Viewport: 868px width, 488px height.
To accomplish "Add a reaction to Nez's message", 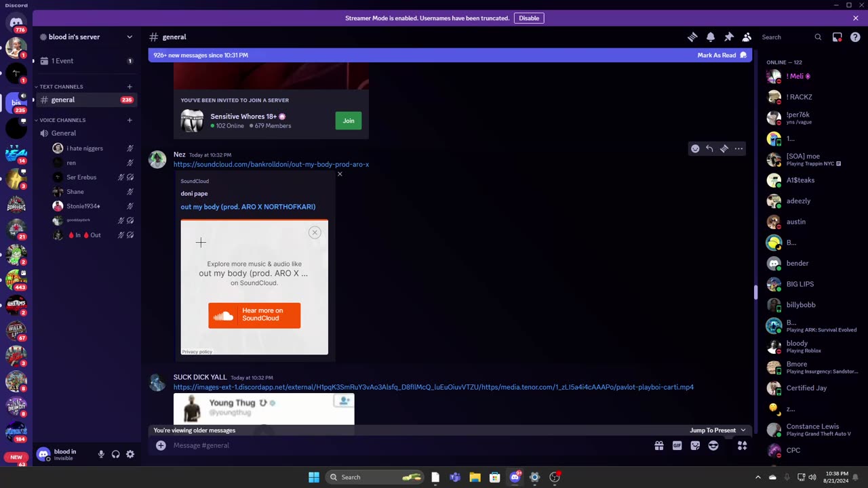I will (x=695, y=148).
